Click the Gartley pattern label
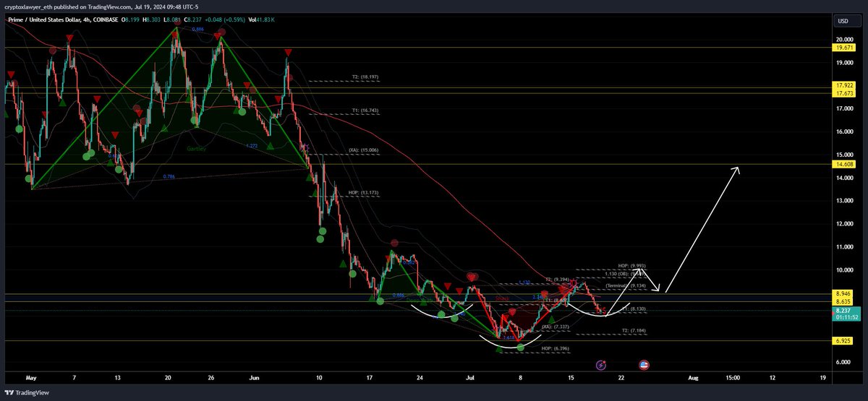The height and width of the screenshot is (401, 868). coord(197,148)
